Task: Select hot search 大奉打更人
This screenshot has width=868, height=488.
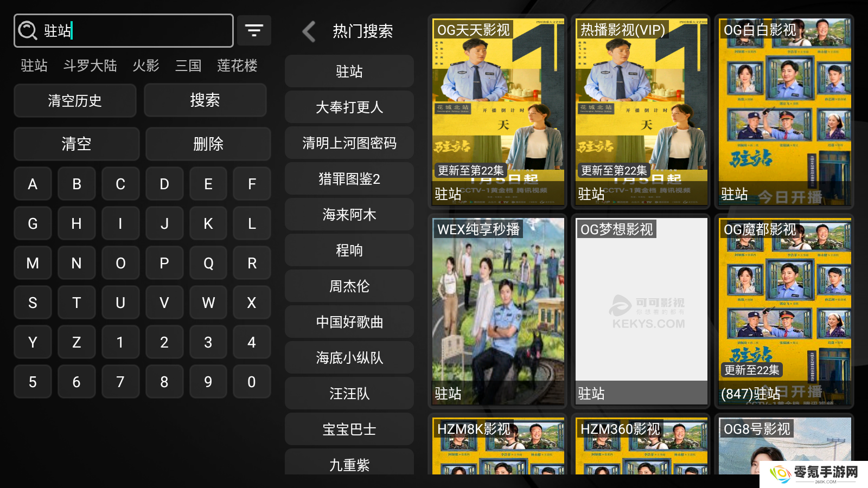Action: pyautogui.click(x=349, y=107)
